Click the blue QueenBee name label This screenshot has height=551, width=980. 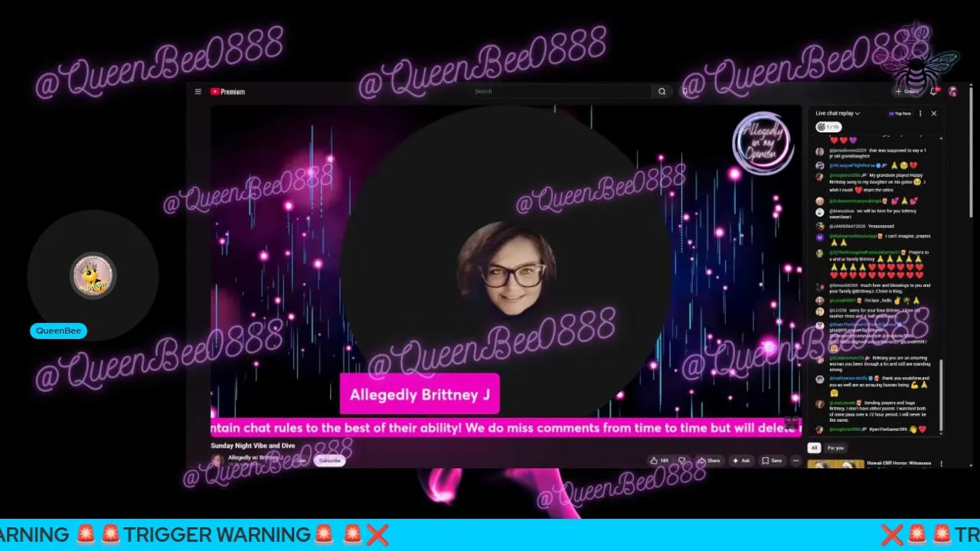[58, 331]
